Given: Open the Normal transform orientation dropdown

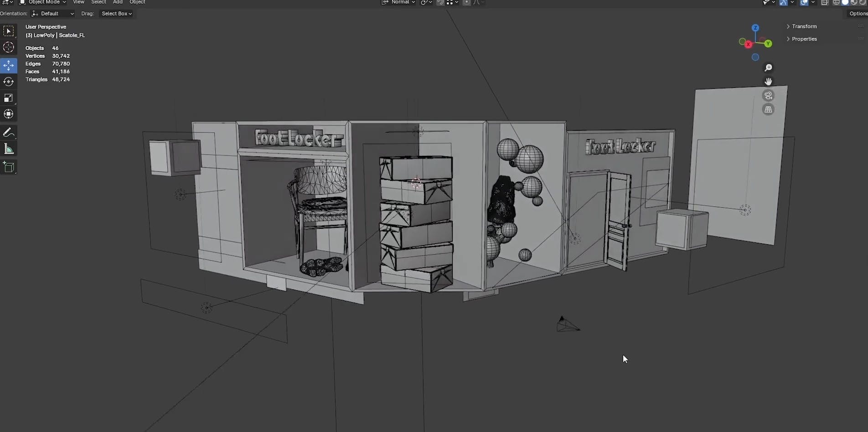Looking at the screenshot, I should pos(398,2).
